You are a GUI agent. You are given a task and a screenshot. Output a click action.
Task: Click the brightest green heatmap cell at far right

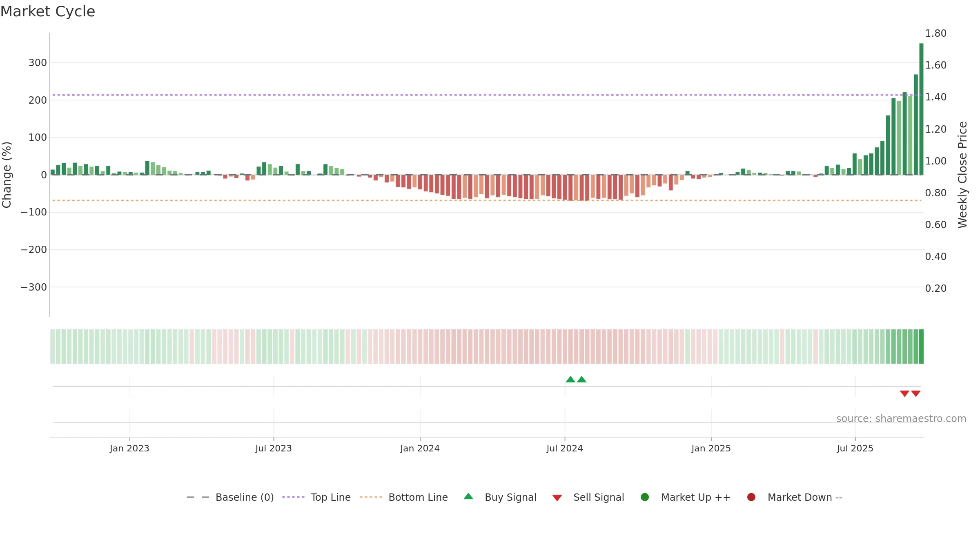(921, 347)
